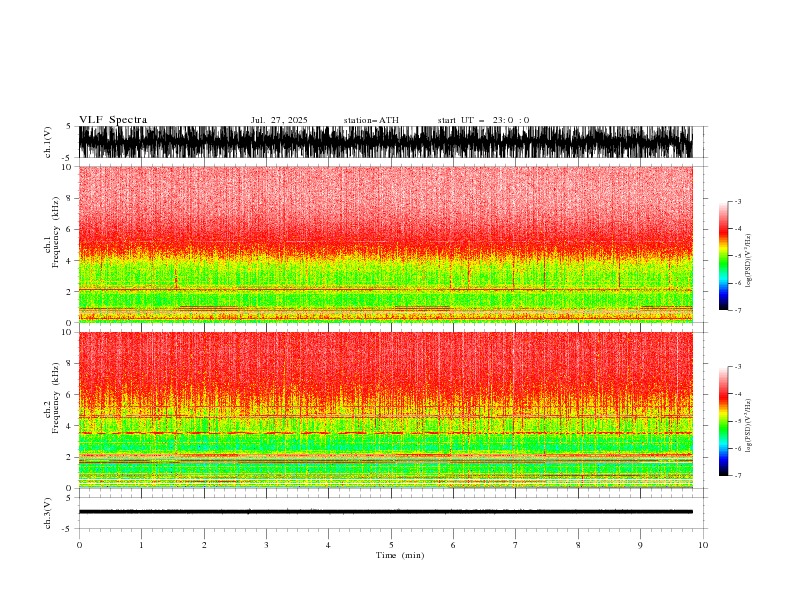This screenshot has height=612, width=792.
Task: Click time-axis tick label "0"
Action: pyautogui.click(x=79, y=545)
